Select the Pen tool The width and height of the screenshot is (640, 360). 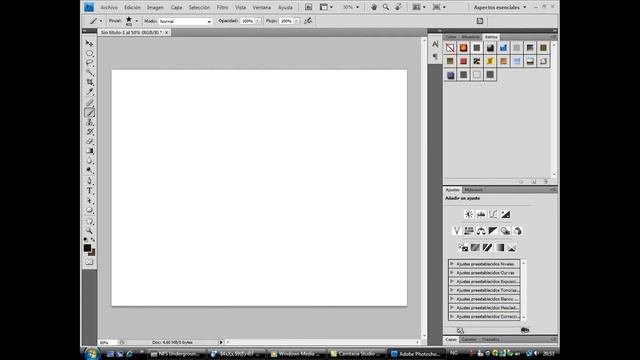pos(89,181)
